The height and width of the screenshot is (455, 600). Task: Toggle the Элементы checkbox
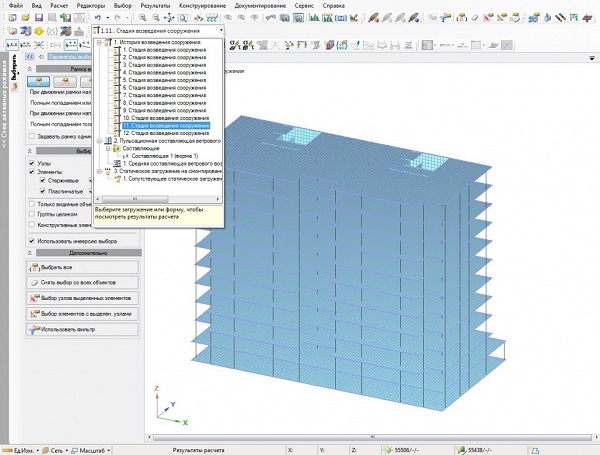click(x=32, y=172)
